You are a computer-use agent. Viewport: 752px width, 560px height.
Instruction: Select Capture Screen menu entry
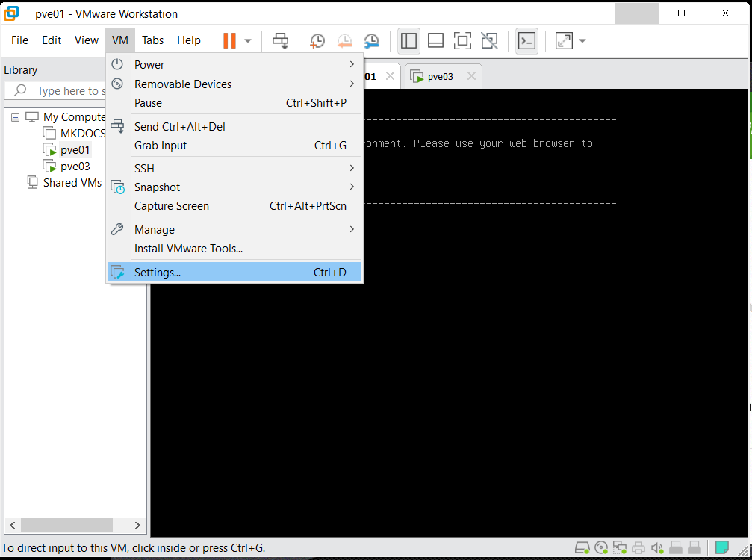(x=234, y=205)
